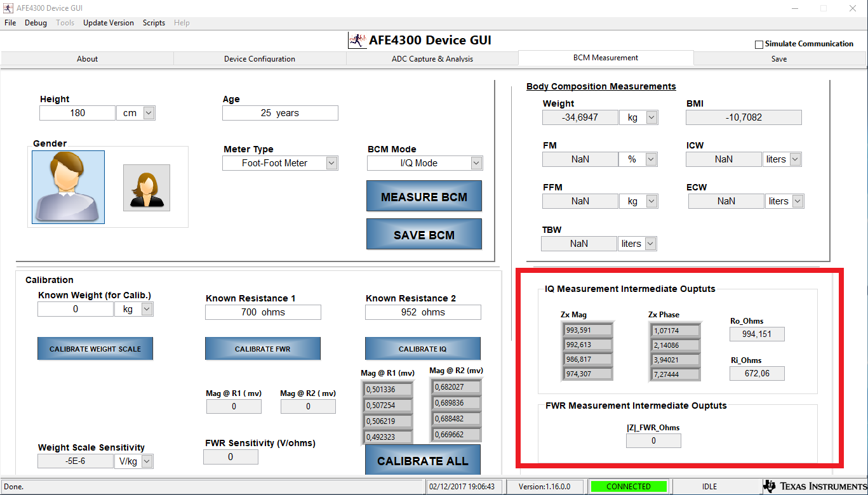Viewport: 868px width, 495px height.
Task: Click the Done. status bar message
Action: pyautogui.click(x=14, y=487)
